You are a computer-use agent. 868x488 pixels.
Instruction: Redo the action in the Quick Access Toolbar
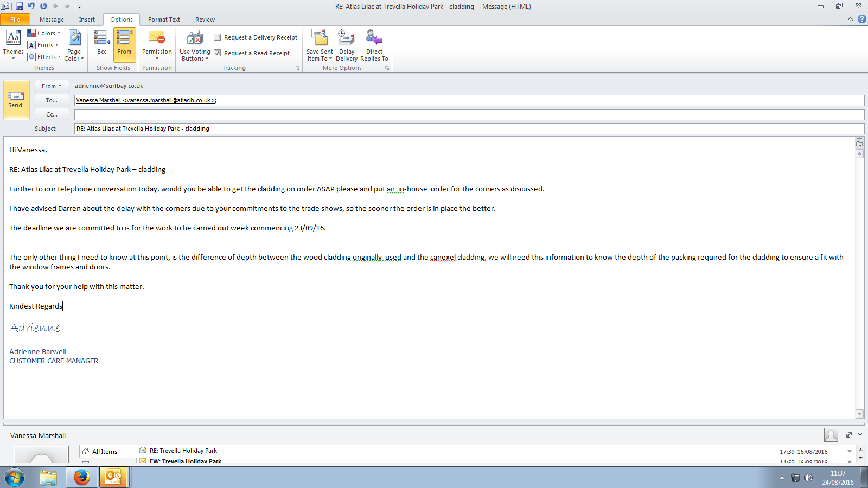[x=43, y=6]
